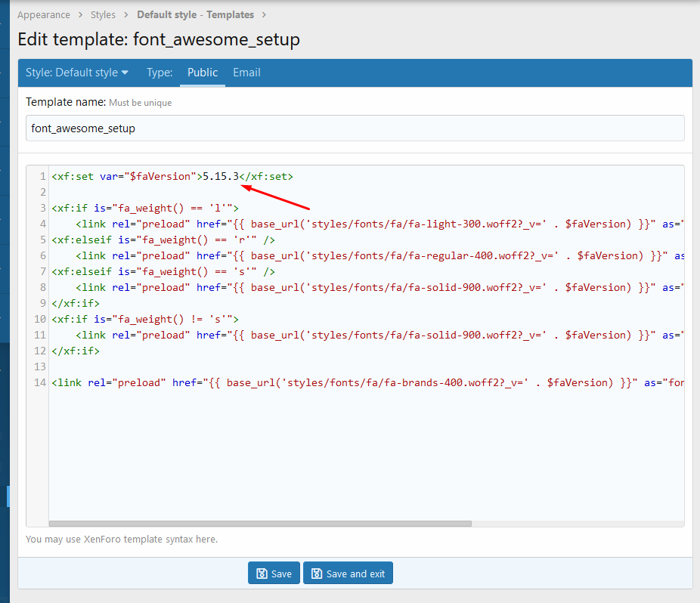Screen dimensions: 700x603
Task: Click Save and exit button
Action: [348, 573]
